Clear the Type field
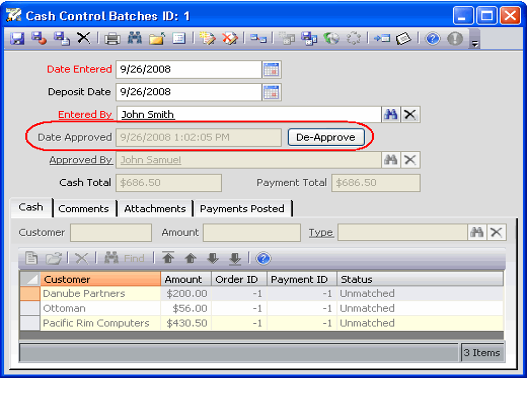529x397 pixels. (x=496, y=232)
